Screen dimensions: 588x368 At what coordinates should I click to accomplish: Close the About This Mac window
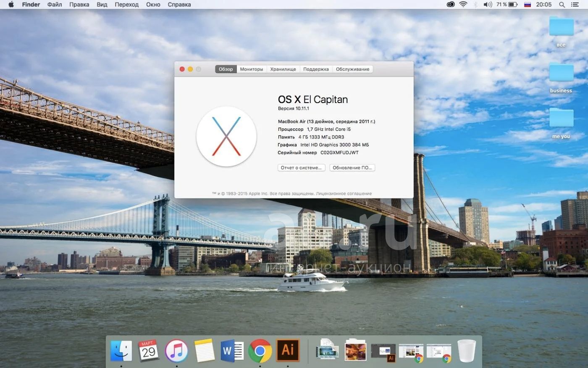182,69
